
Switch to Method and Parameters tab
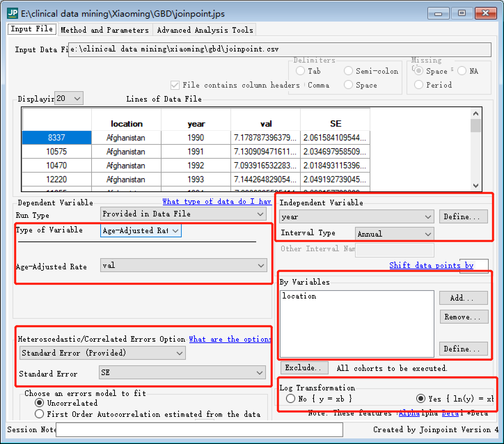pos(105,30)
